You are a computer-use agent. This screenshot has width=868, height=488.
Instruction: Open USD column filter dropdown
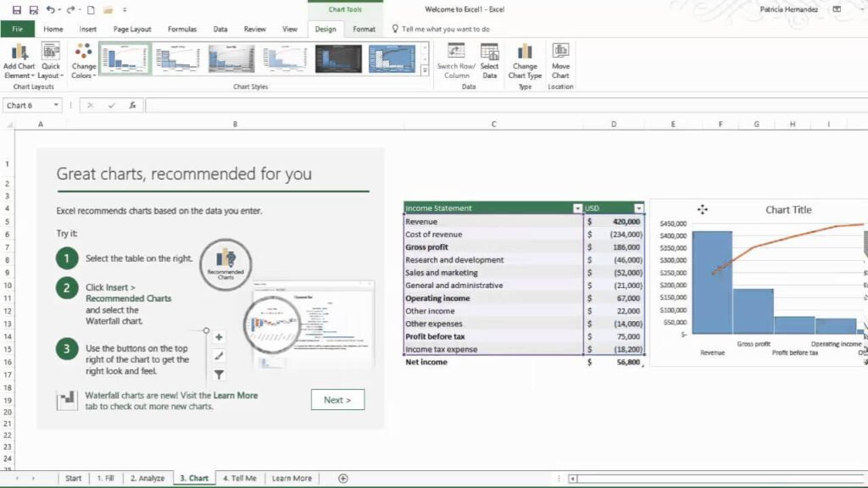point(639,208)
